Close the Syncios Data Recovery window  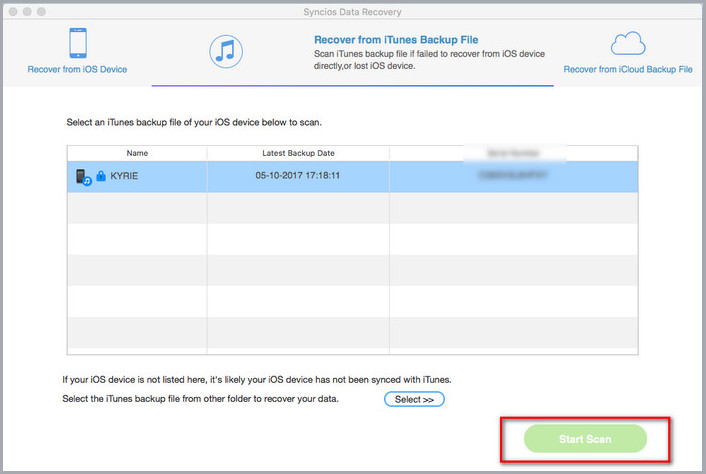point(13,12)
